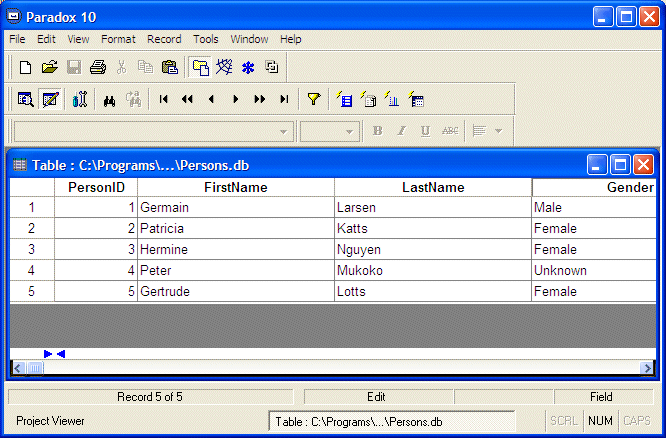666x438 pixels.
Task: Open the Record menu
Action: (164, 39)
